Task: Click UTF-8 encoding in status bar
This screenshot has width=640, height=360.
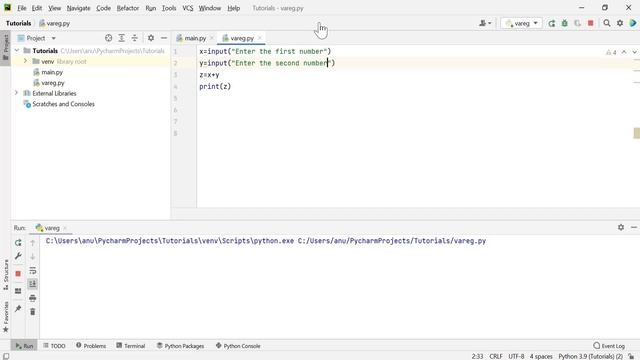Action: coord(516,356)
